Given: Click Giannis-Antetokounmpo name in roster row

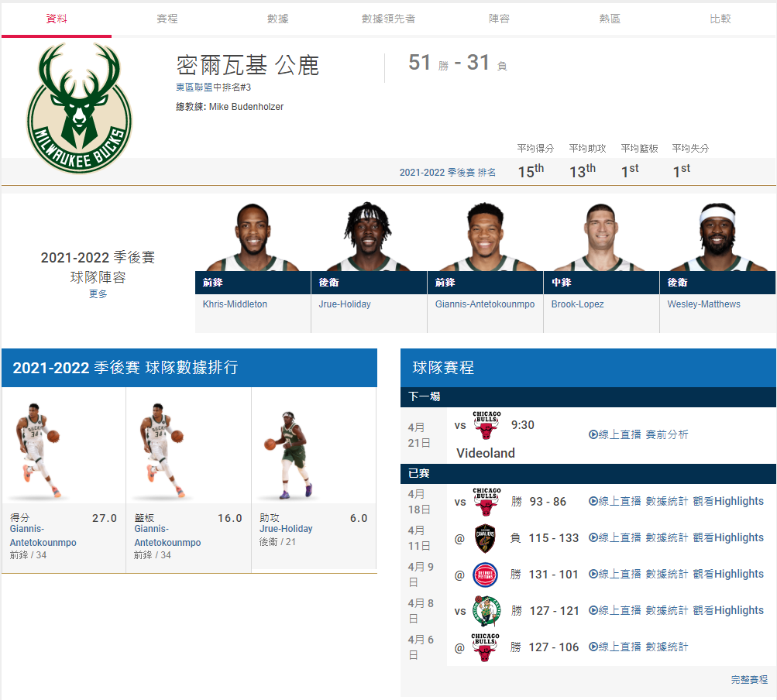Looking at the screenshot, I should (485, 304).
